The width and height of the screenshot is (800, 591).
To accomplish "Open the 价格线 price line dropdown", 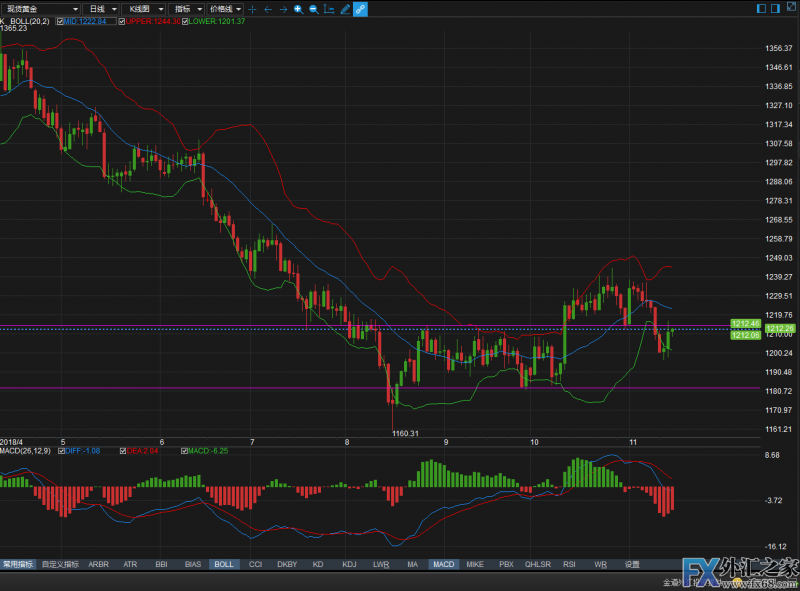I will tap(225, 9).
